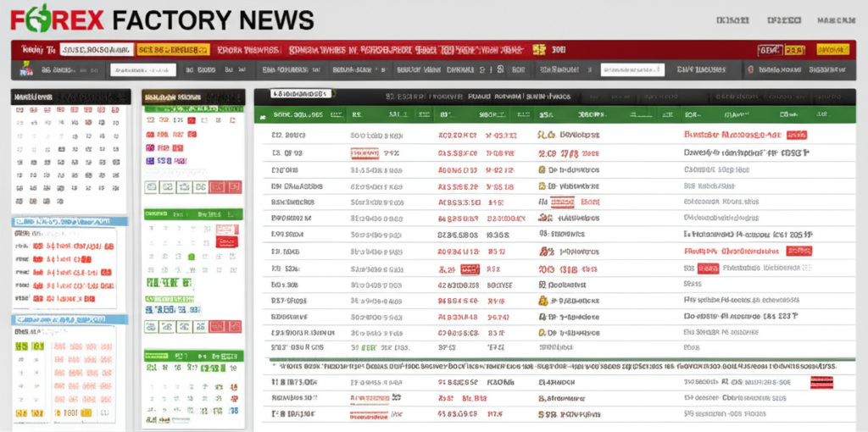Viewport: 868px width, 432px height.
Task: Click the red circle icon in the gray toolbar
Action: [x=751, y=69]
